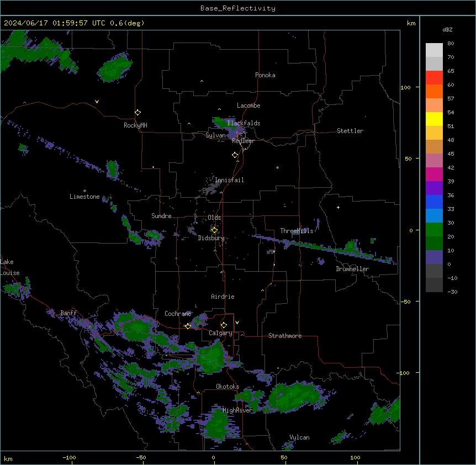The height and width of the screenshot is (465, 476).
Task: Click the Olds label
Action: pos(214,218)
